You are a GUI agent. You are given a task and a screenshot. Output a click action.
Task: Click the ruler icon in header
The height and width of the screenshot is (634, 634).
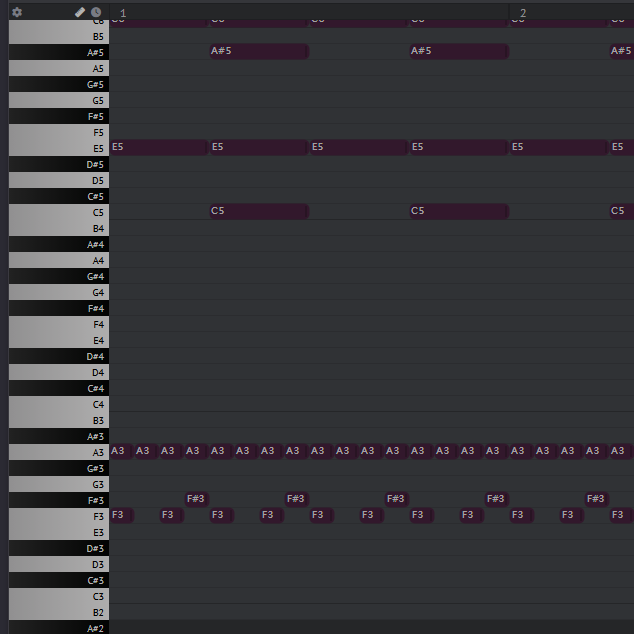(x=80, y=12)
